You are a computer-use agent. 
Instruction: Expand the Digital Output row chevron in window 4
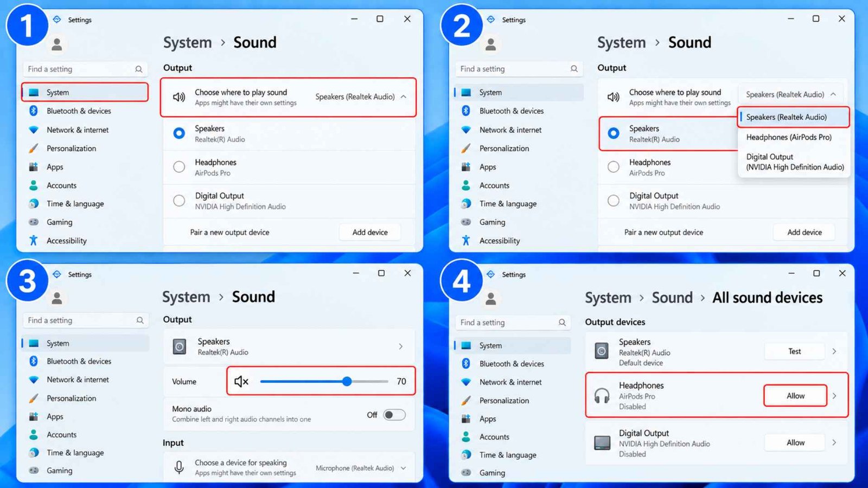[834, 442]
